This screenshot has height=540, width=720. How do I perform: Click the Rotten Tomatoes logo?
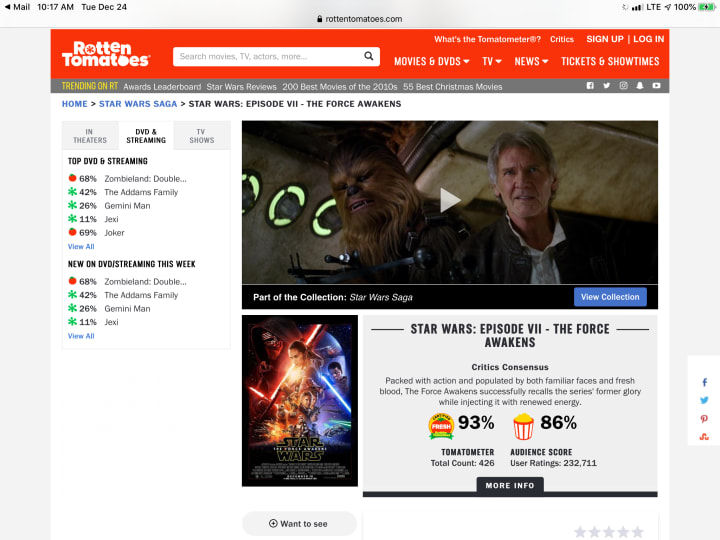pyautogui.click(x=106, y=54)
